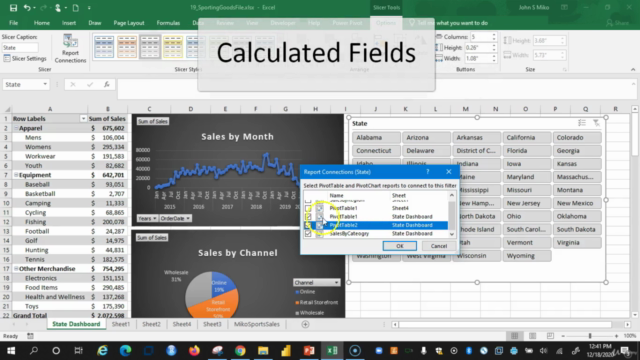Open the Years field button dropdown

pos(147,218)
